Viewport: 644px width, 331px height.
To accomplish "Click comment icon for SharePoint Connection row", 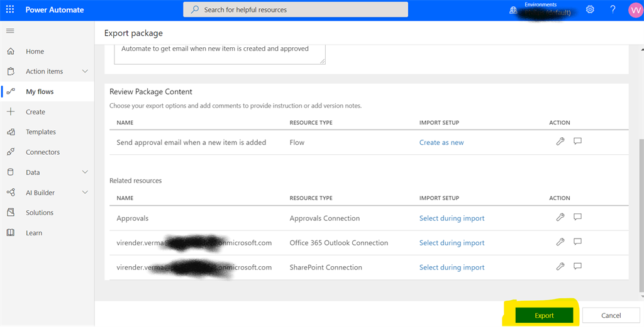I will click(x=577, y=266).
